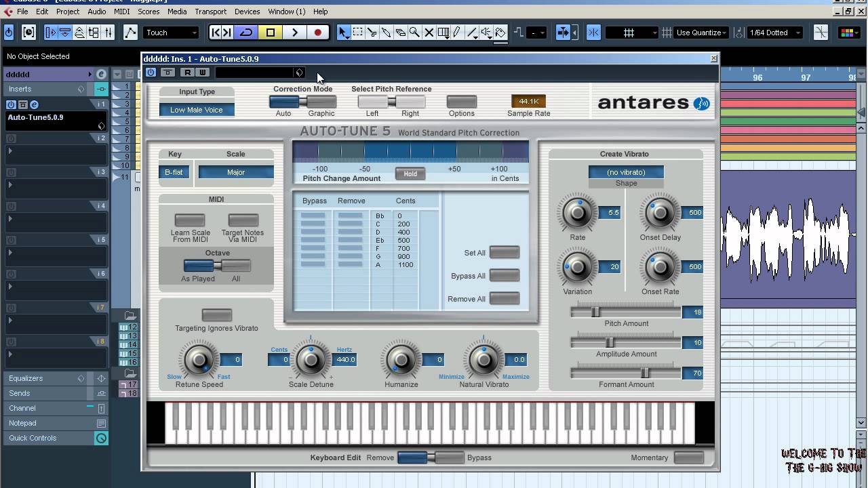The height and width of the screenshot is (488, 868).
Task: Toggle Autoscroll button in toolbar
Action: (x=563, y=32)
